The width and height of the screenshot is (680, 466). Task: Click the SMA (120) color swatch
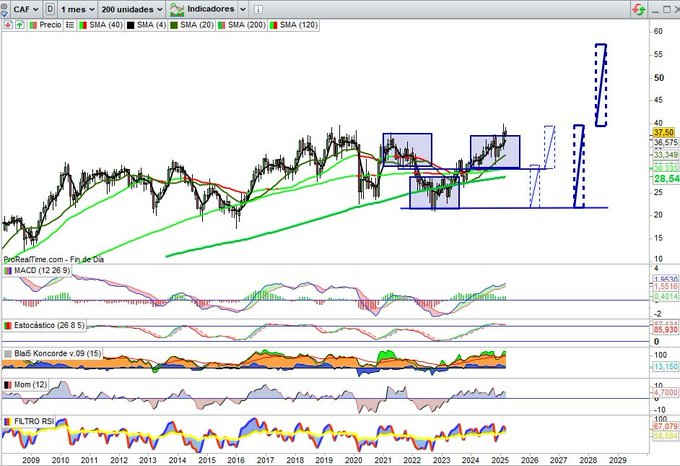[273, 25]
